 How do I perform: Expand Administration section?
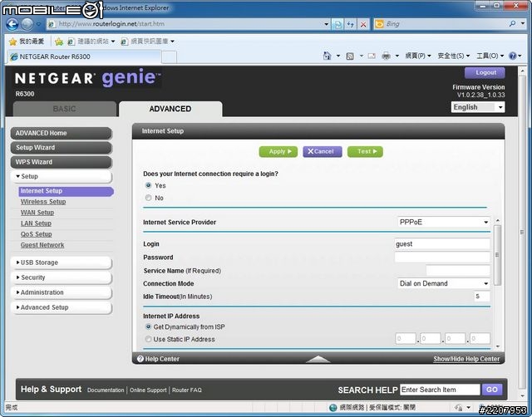[x=61, y=292]
